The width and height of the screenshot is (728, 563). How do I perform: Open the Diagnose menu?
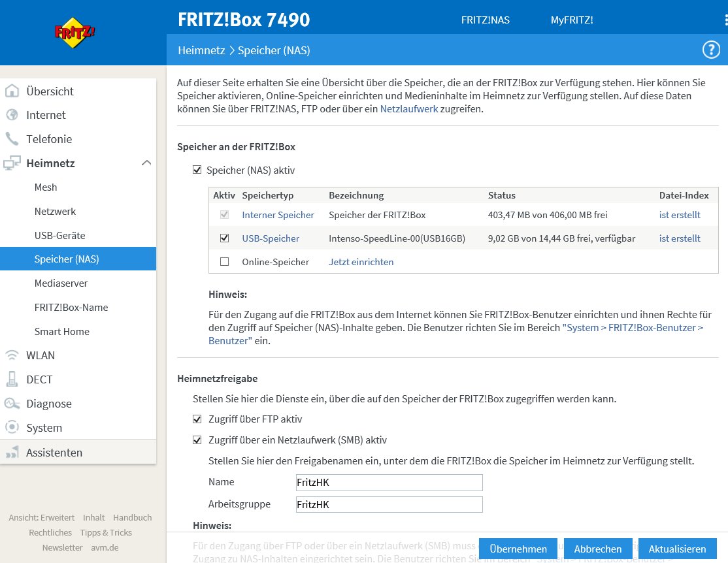coord(49,404)
